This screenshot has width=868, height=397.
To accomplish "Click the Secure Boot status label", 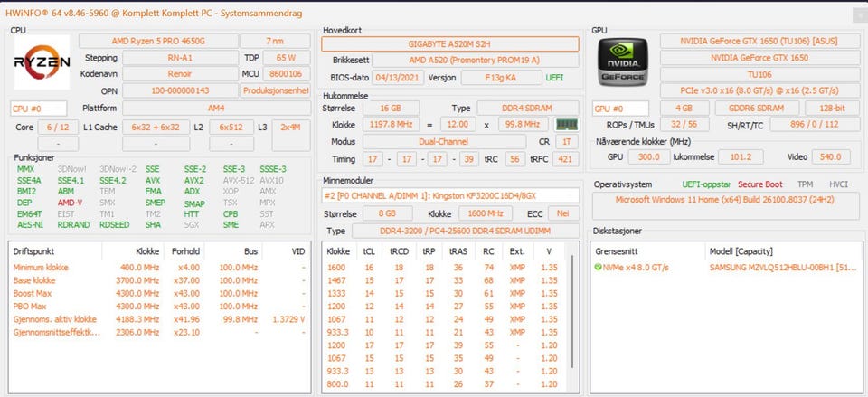I will coord(760,184).
